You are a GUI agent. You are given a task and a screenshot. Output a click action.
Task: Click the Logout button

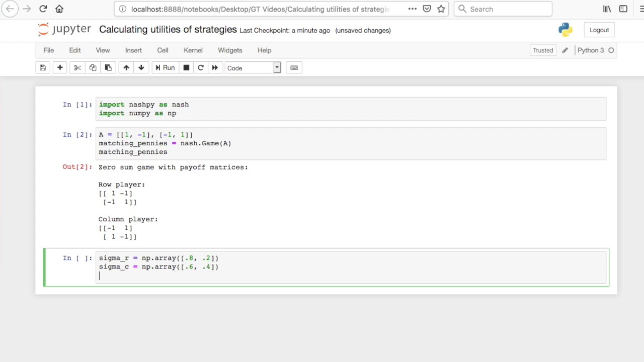click(599, 30)
